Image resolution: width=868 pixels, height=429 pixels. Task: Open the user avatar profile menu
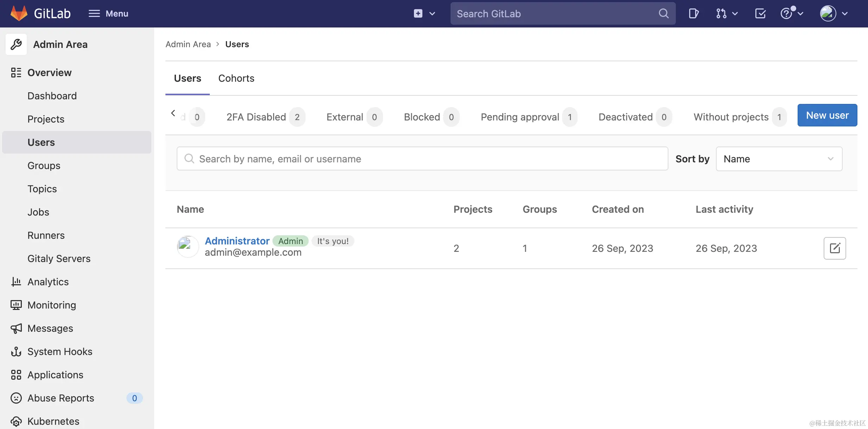tap(834, 14)
